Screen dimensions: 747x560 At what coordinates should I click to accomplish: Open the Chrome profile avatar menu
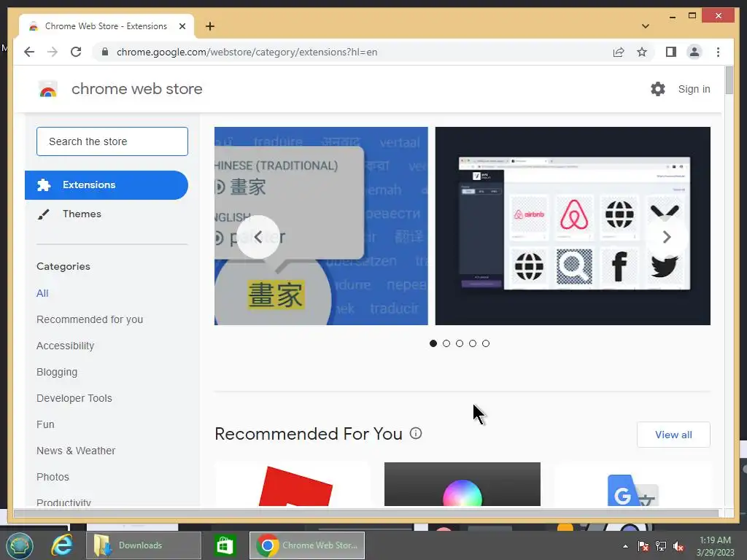[694, 52]
